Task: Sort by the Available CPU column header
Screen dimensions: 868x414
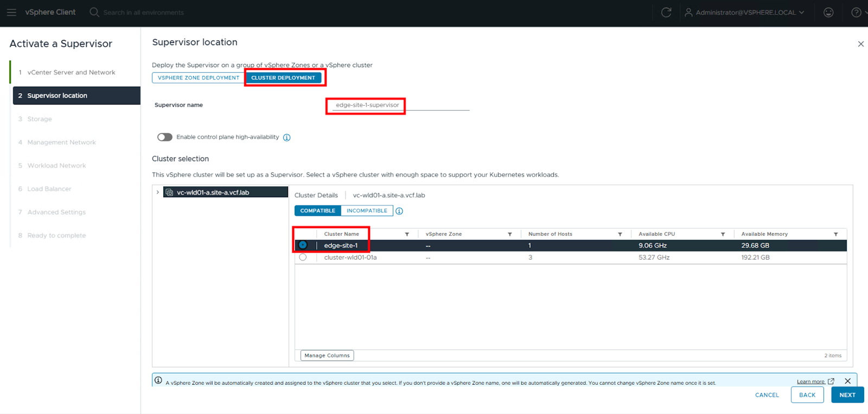Action: 657,234
